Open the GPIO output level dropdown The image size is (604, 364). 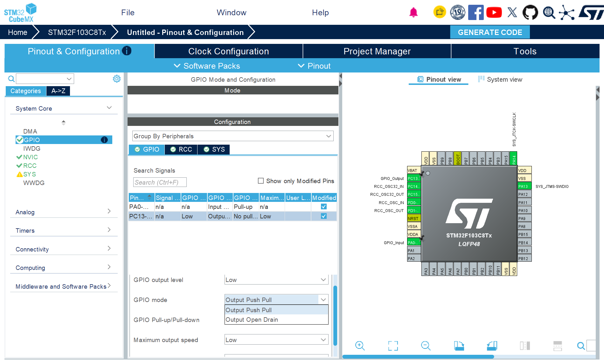click(276, 280)
